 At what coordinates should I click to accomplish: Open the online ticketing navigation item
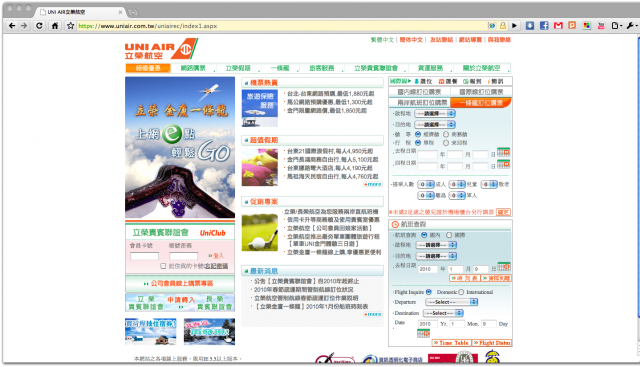tap(193, 68)
